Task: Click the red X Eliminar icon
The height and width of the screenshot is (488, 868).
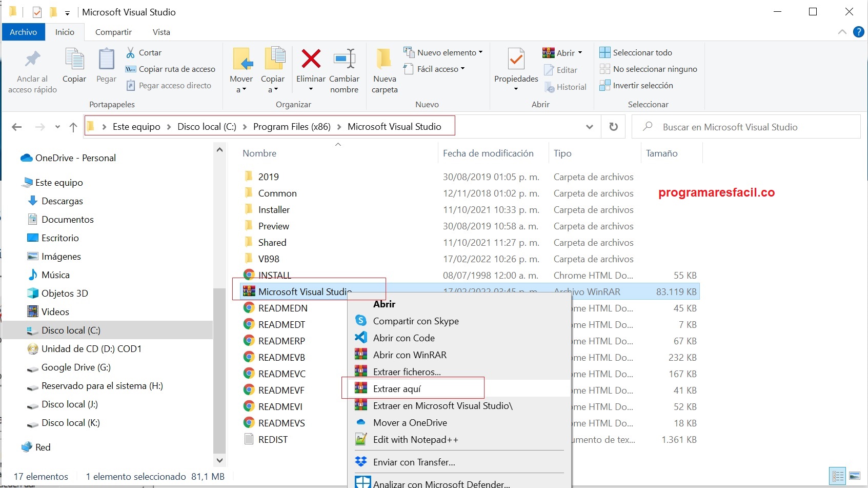Action: [311, 60]
